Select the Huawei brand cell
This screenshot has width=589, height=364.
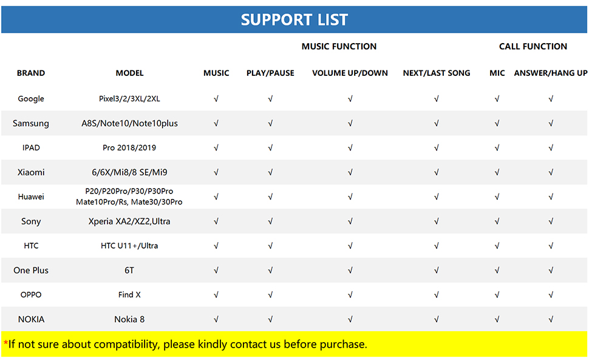click(31, 197)
